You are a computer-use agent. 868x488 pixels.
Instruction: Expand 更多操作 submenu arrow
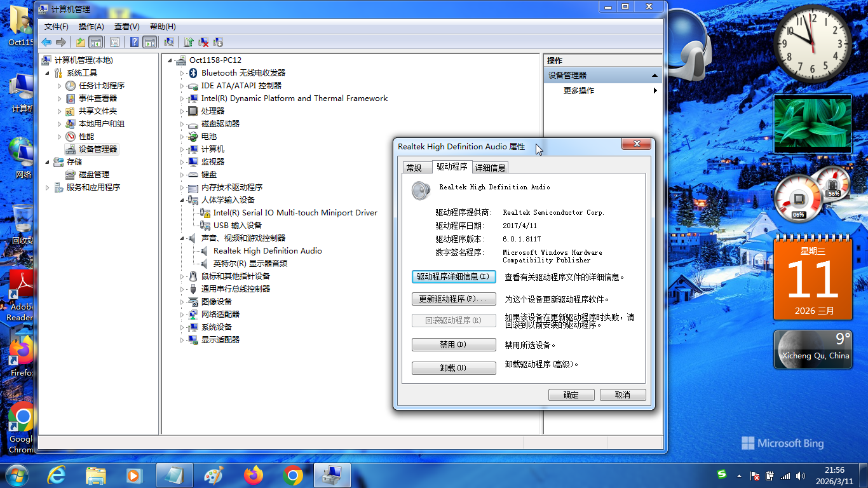655,91
